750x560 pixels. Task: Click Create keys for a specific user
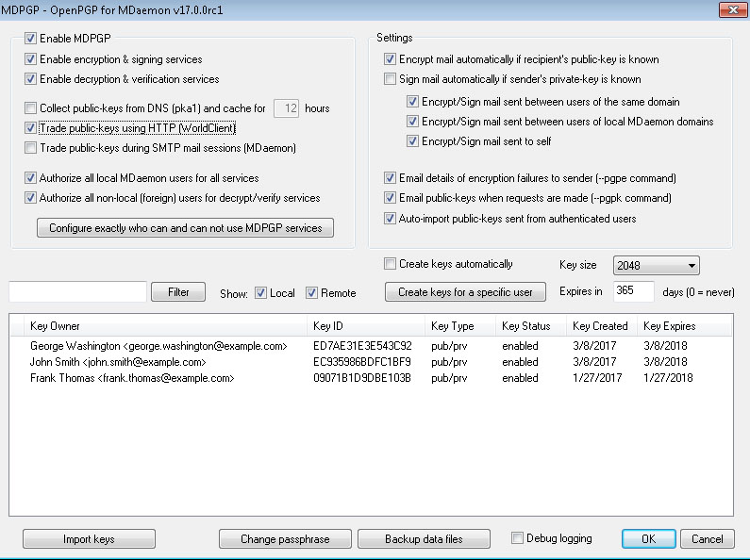click(x=465, y=292)
